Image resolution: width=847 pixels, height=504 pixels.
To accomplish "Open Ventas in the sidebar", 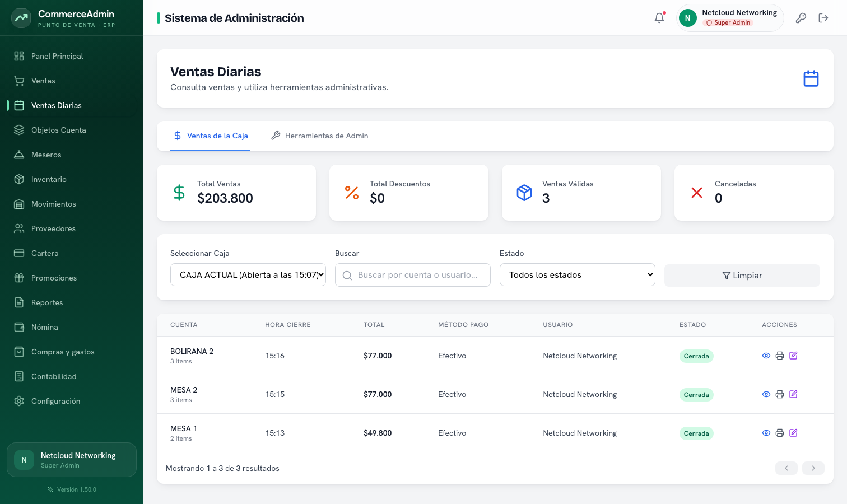I will click(72, 81).
